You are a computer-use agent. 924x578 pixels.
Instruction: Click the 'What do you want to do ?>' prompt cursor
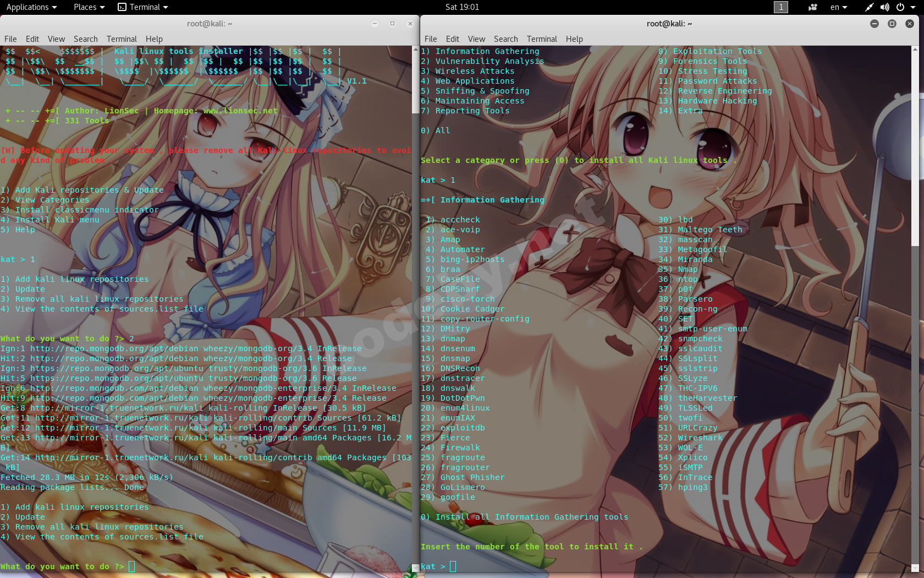pyautogui.click(x=131, y=566)
